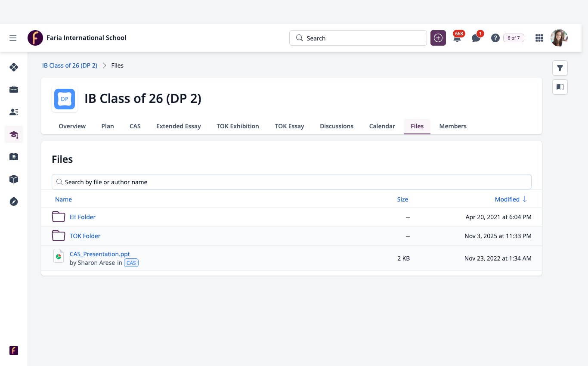Switch to the Overview tab
This screenshot has width=588, height=366.
click(x=72, y=126)
